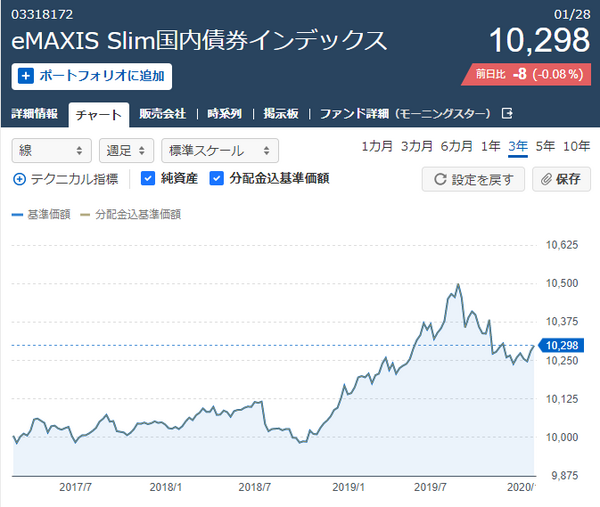
Task: Click the 2019/1 x-axis label
Action: [x=348, y=487]
